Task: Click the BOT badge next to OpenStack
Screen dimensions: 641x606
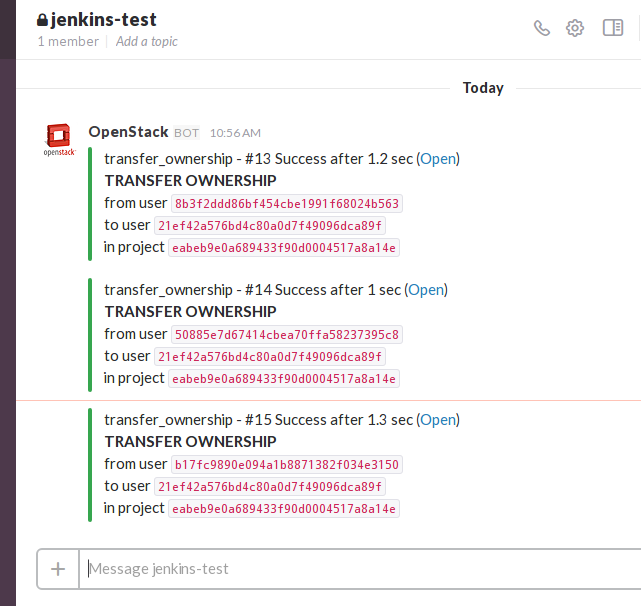Action: tap(186, 133)
